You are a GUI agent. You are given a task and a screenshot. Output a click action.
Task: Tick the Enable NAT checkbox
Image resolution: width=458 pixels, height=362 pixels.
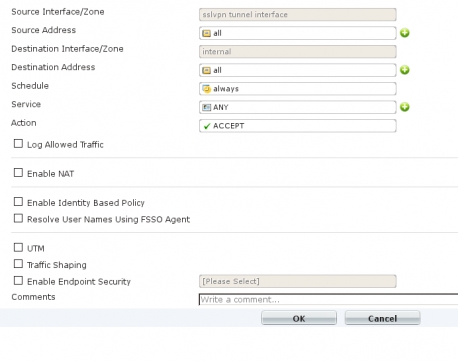click(18, 173)
